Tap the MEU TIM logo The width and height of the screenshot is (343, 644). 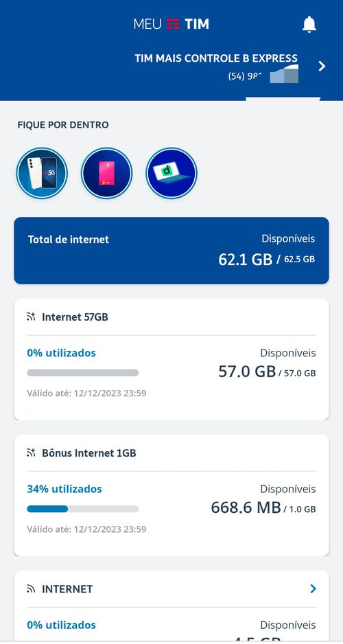[171, 24]
